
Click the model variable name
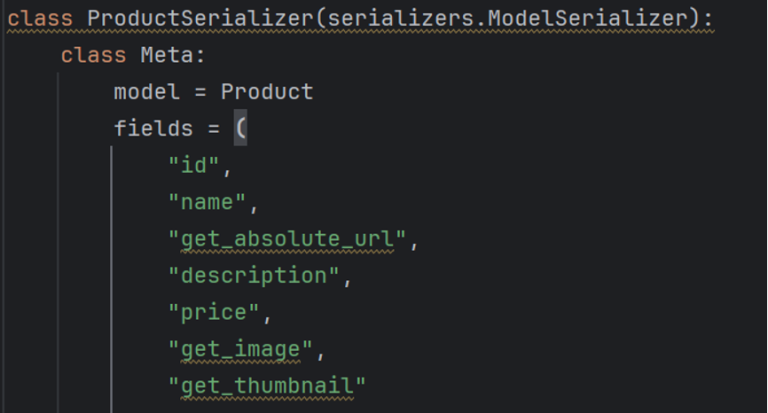tap(146, 93)
